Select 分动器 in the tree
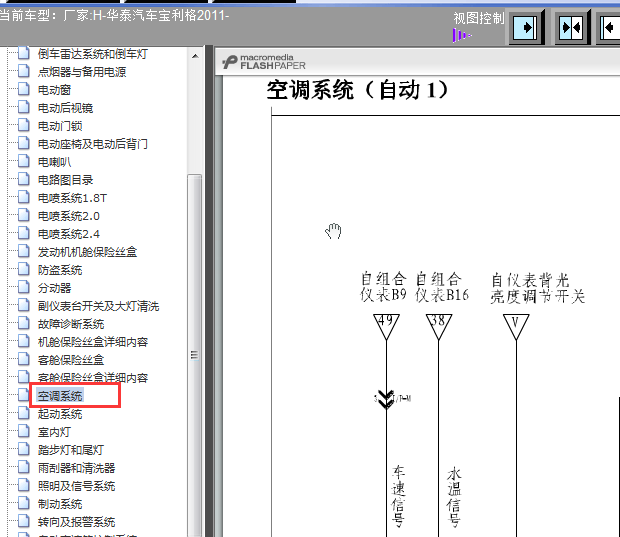Viewport: 620px width, 537px height. pyautogui.click(x=54, y=288)
